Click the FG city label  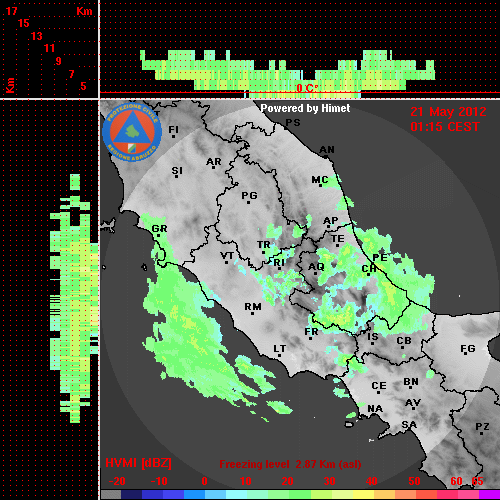pos(468,349)
